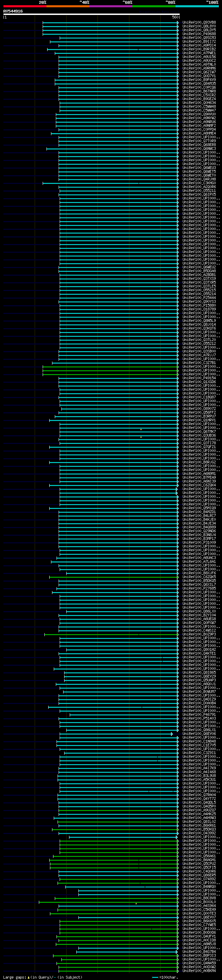Select hit label UniRef100_C0PCQ6
The height and width of the screenshot is (980, 222).
pyautogui.click(x=199, y=87)
